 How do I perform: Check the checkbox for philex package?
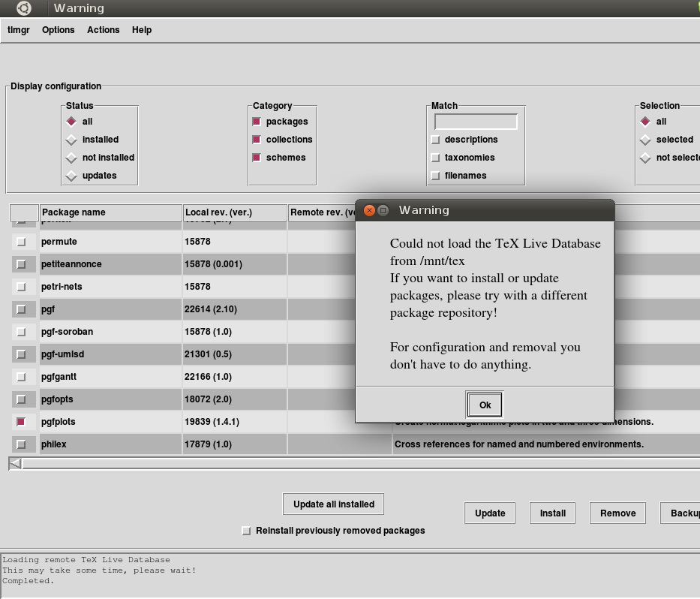[21, 444]
